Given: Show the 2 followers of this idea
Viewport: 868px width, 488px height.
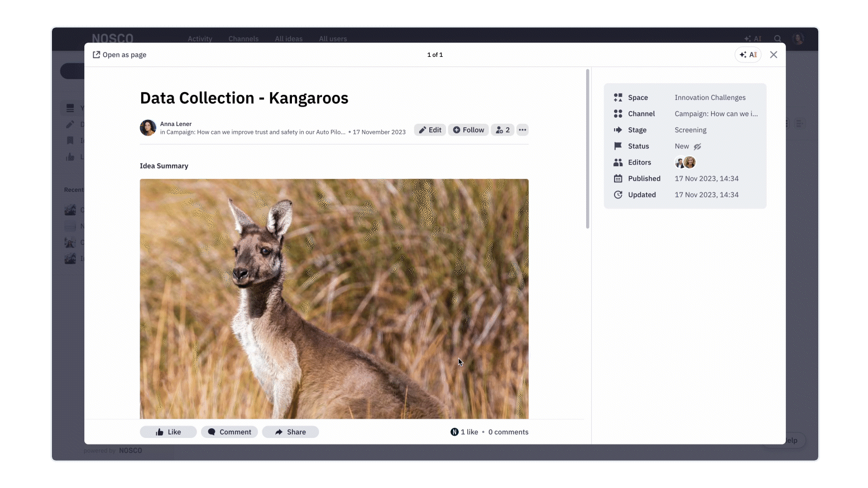Looking at the screenshot, I should (x=502, y=130).
